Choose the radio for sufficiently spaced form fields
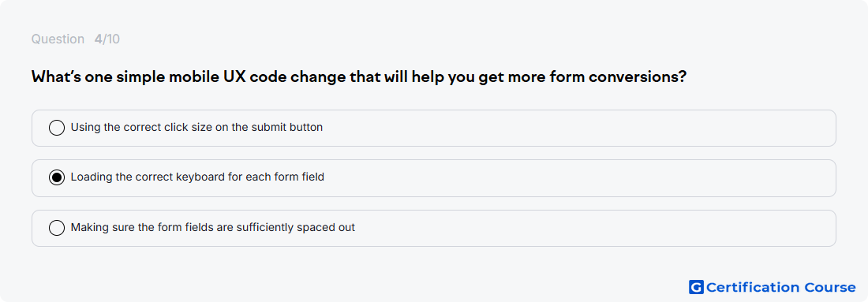 pos(57,227)
